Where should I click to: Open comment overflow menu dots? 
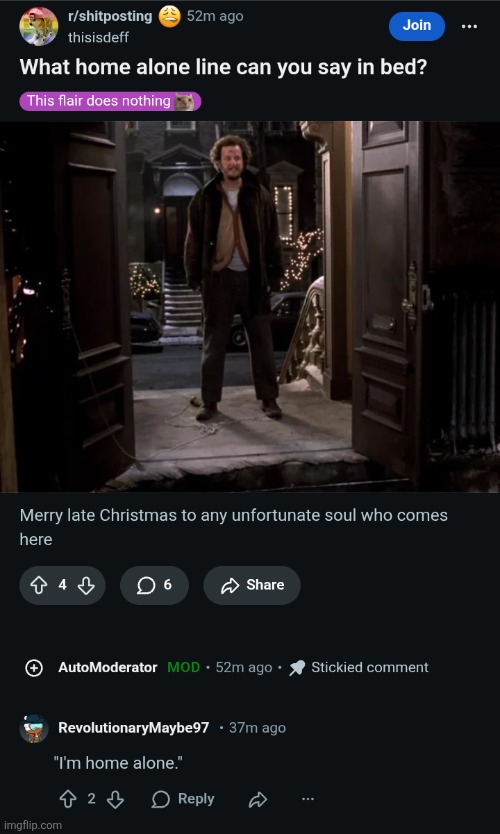tap(308, 799)
